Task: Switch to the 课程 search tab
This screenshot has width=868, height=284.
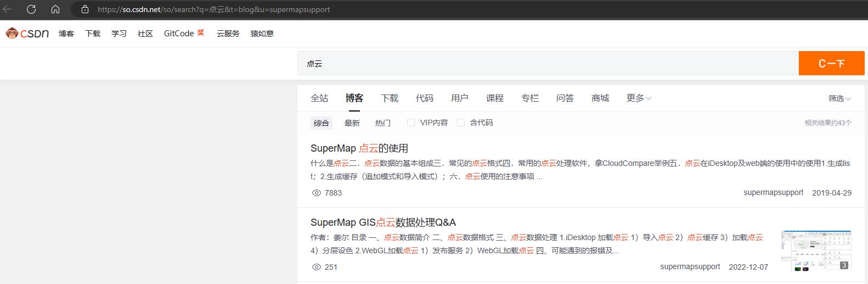Action: (x=495, y=98)
